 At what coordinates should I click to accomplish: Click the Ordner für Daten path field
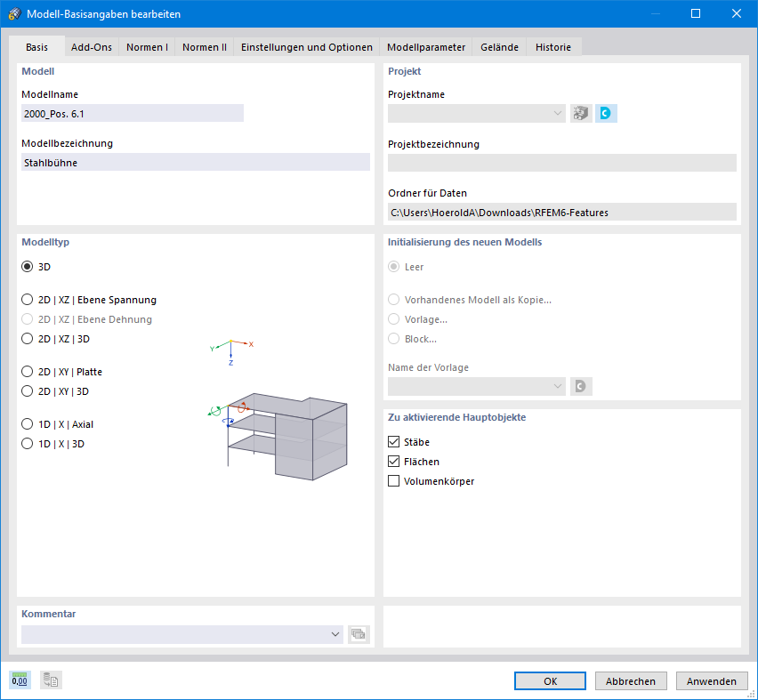[x=562, y=212]
